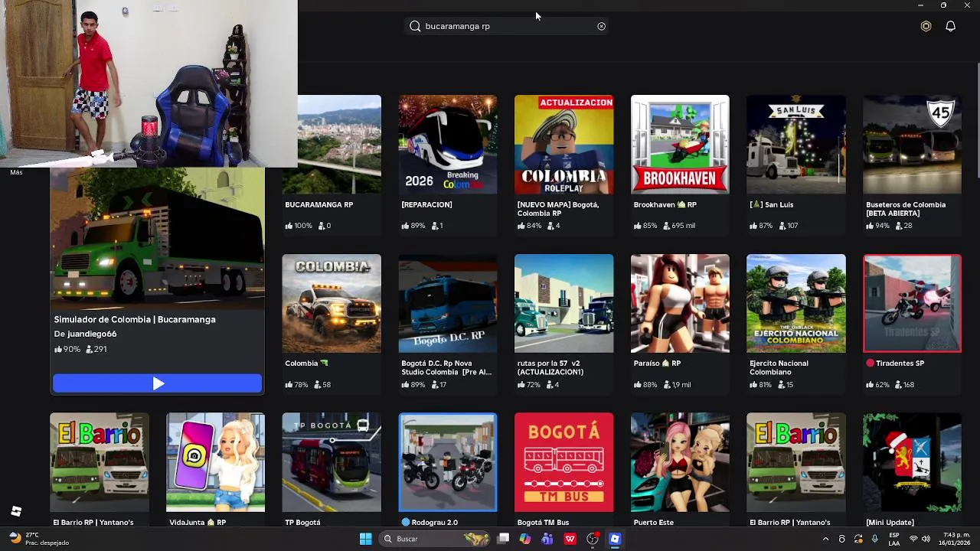
Task: Open the TP Bogotá game thumbnail
Action: pos(332,462)
